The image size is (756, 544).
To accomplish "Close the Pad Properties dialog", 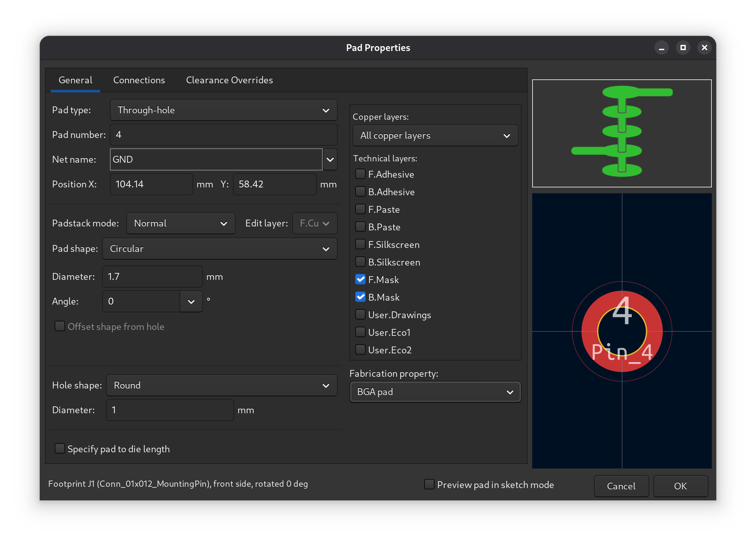I will point(704,48).
